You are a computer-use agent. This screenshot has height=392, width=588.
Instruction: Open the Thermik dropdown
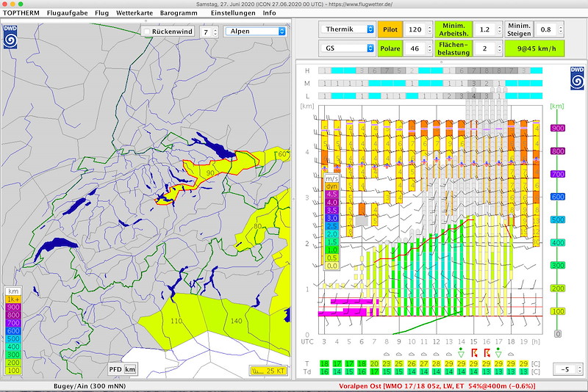coord(347,29)
